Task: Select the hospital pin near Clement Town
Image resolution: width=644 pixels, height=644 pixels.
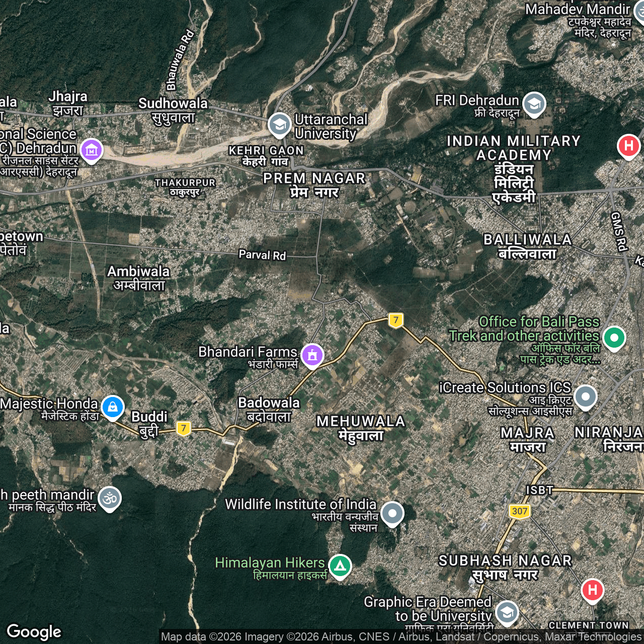Action: 592,590
